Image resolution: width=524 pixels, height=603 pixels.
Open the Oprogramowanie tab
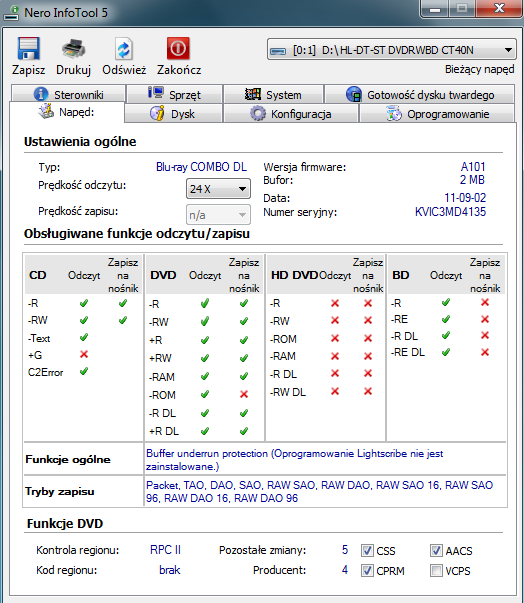click(x=437, y=114)
